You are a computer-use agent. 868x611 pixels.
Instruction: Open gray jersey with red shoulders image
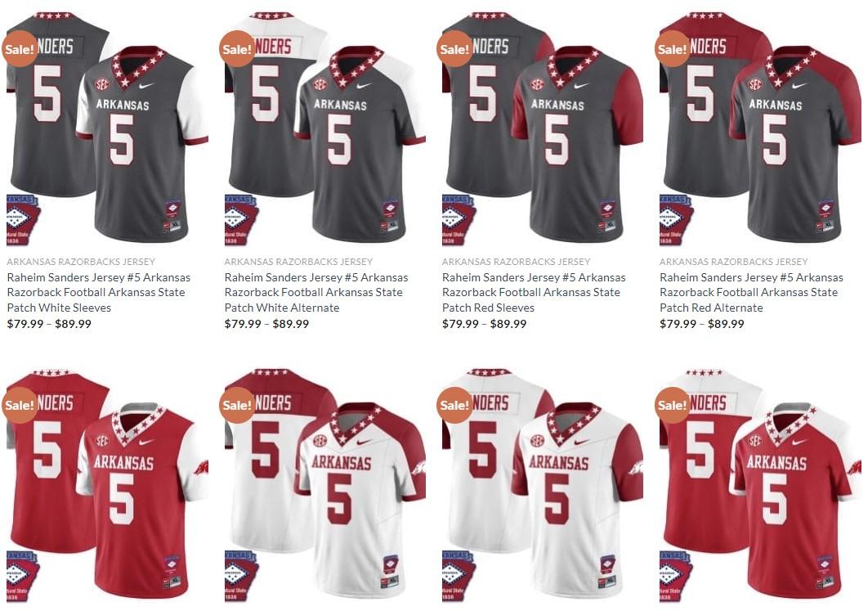[760, 128]
